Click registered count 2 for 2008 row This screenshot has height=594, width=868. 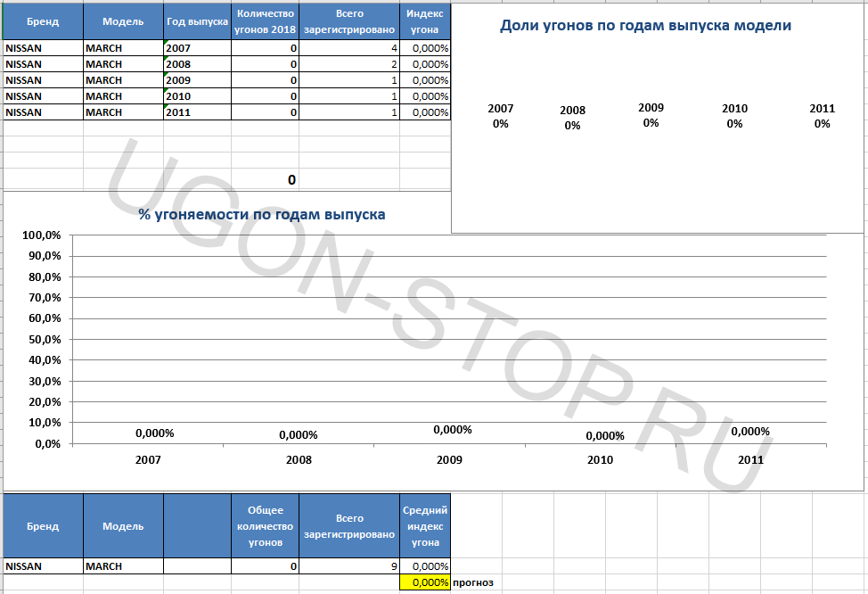pyautogui.click(x=349, y=64)
